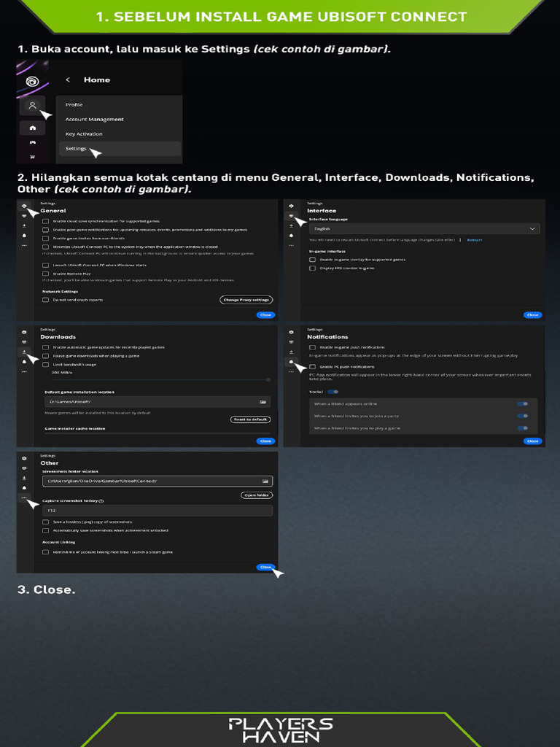The height and width of the screenshot is (747, 560).
Task: Click help icon beside Capture screenshot hotkey
Action: [101, 501]
